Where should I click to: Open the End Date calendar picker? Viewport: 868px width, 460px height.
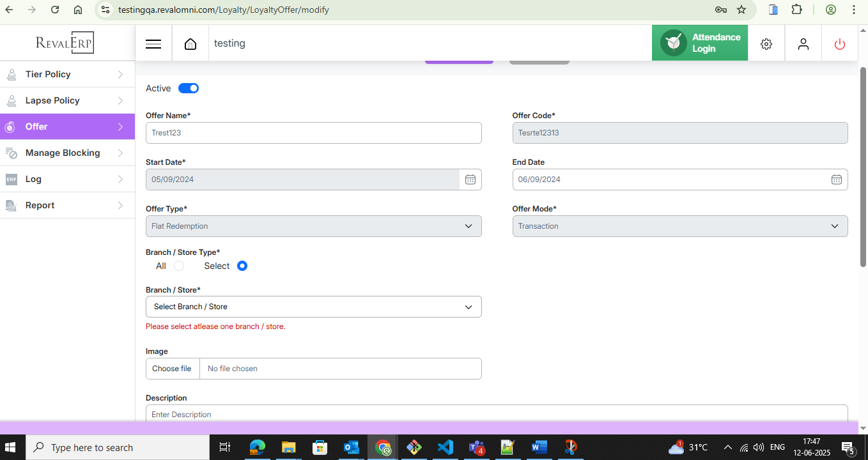click(836, 180)
